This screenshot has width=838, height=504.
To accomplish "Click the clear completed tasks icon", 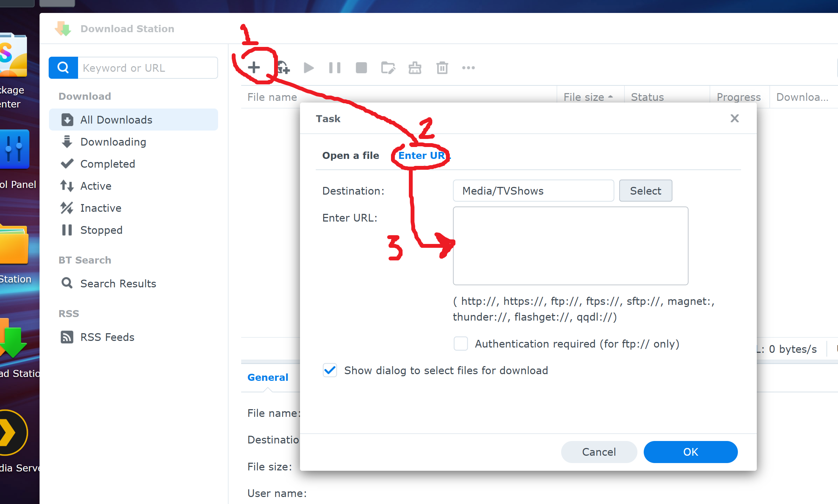I will (x=415, y=68).
